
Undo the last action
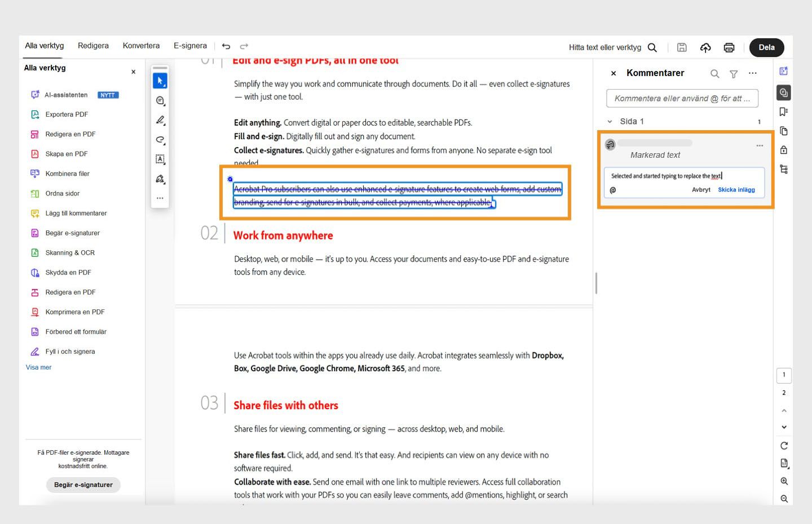click(226, 46)
